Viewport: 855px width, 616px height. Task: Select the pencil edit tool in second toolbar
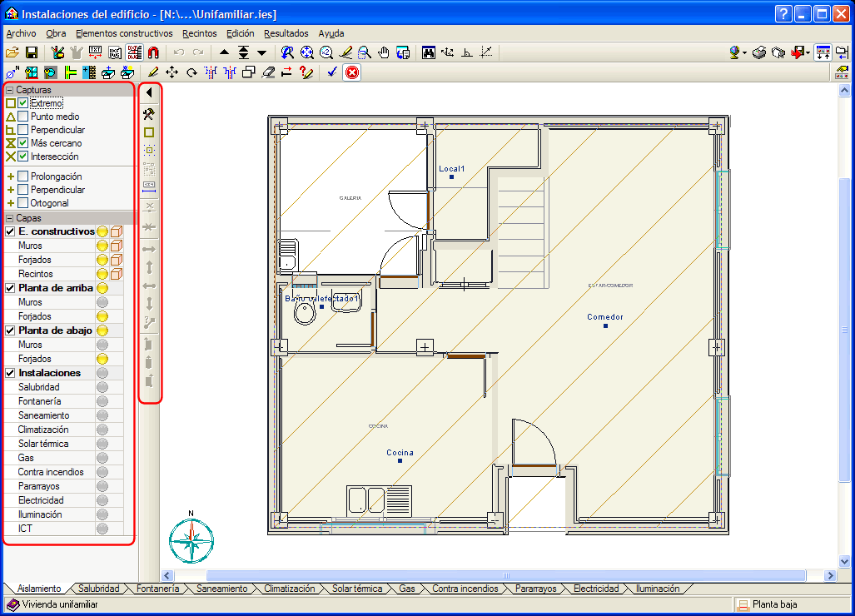coord(153,72)
